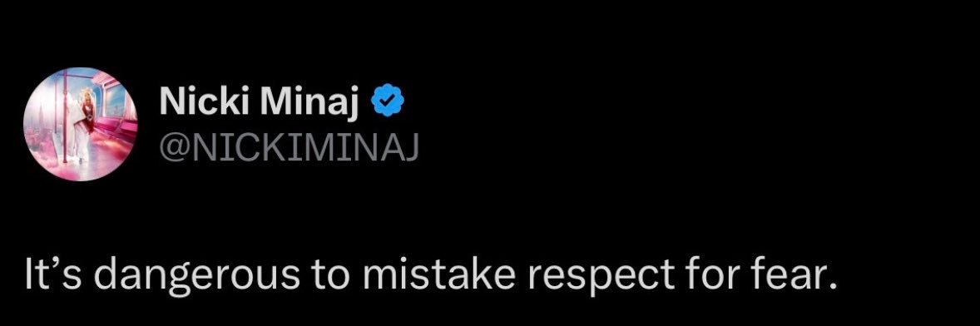This screenshot has height=326, width=980.
Task: Click the "@" symbol of the handle
Action: (x=173, y=147)
